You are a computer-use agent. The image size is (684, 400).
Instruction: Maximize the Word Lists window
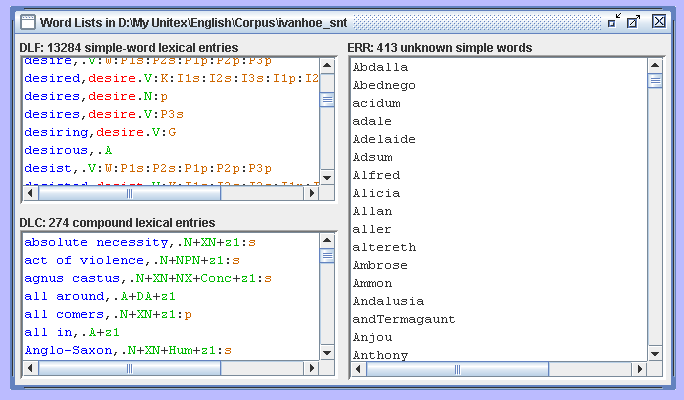coord(633,21)
